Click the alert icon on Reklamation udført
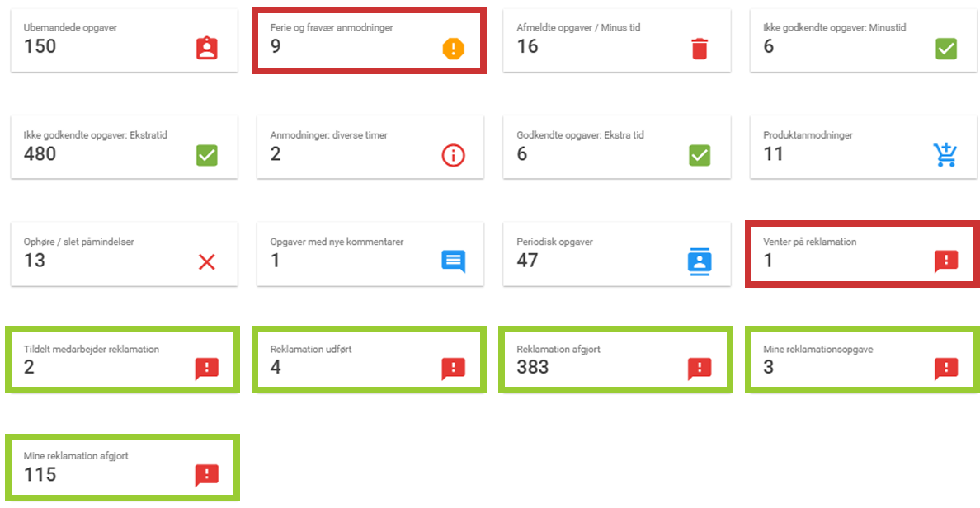980x508 pixels. click(x=453, y=369)
